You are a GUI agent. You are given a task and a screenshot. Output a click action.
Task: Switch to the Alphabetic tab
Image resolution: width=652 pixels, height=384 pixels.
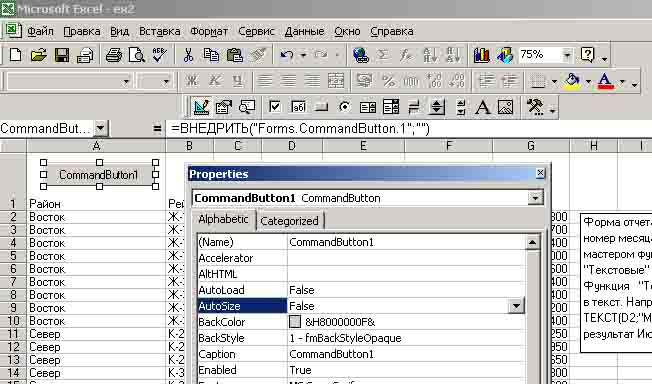coord(223,219)
